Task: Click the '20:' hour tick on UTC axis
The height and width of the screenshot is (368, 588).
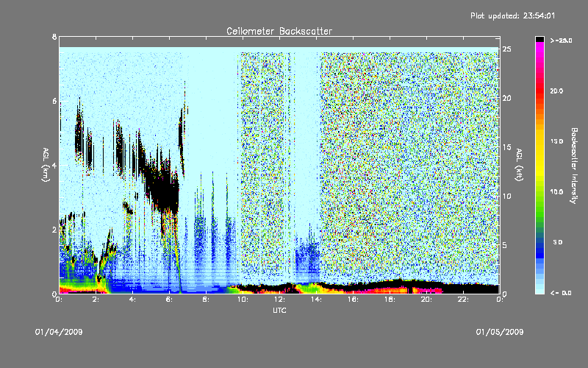Action: click(426, 300)
